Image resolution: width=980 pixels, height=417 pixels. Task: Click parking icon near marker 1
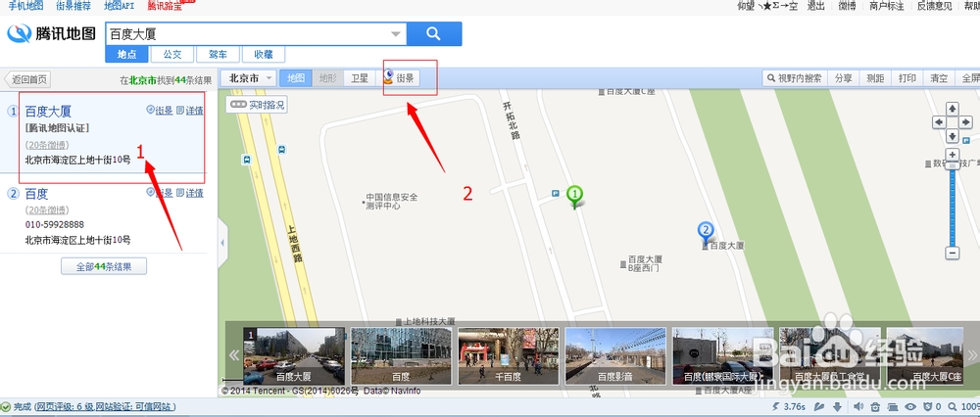pos(556,194)
